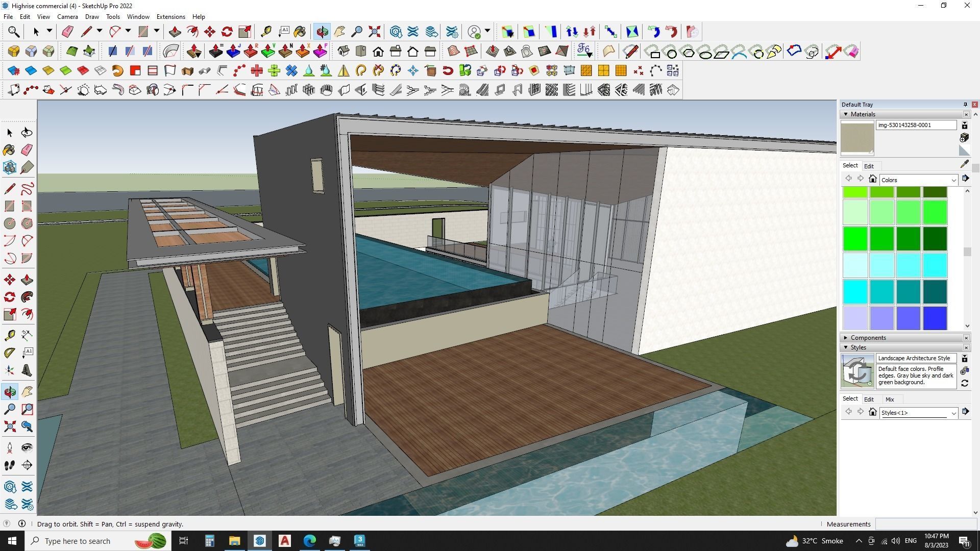Click the Search magnifier in top toolbar
Screen dimensions: 980x551
(x=14, y=32)
